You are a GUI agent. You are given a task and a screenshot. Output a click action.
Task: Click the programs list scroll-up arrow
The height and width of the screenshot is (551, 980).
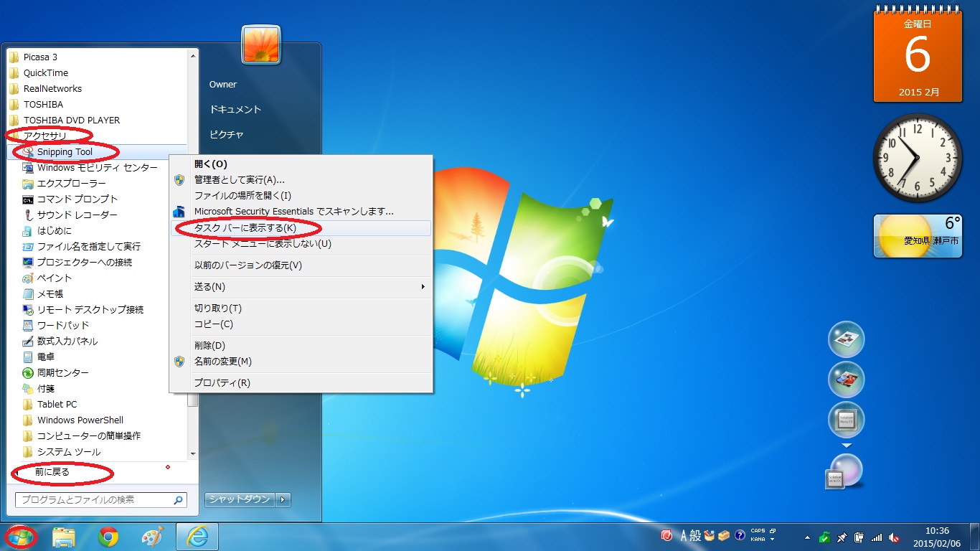(192, 55)
